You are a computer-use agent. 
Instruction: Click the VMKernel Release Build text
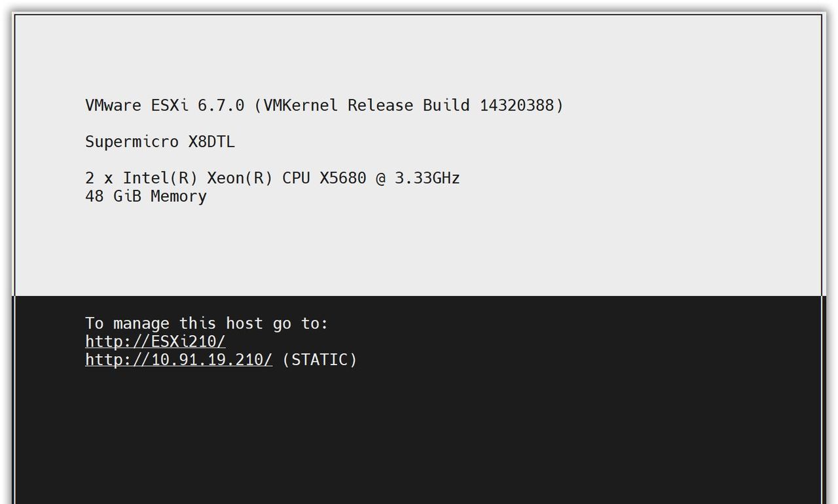click(366, 105)
